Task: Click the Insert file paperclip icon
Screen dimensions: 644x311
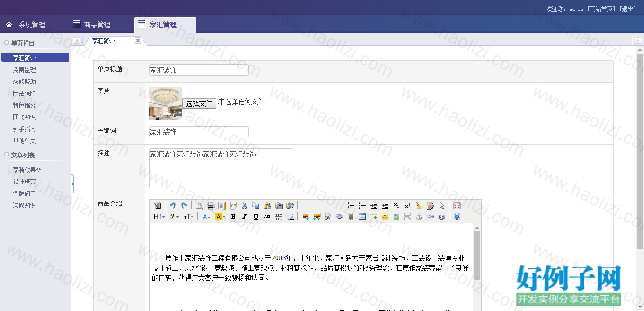Action: [351, 217]
